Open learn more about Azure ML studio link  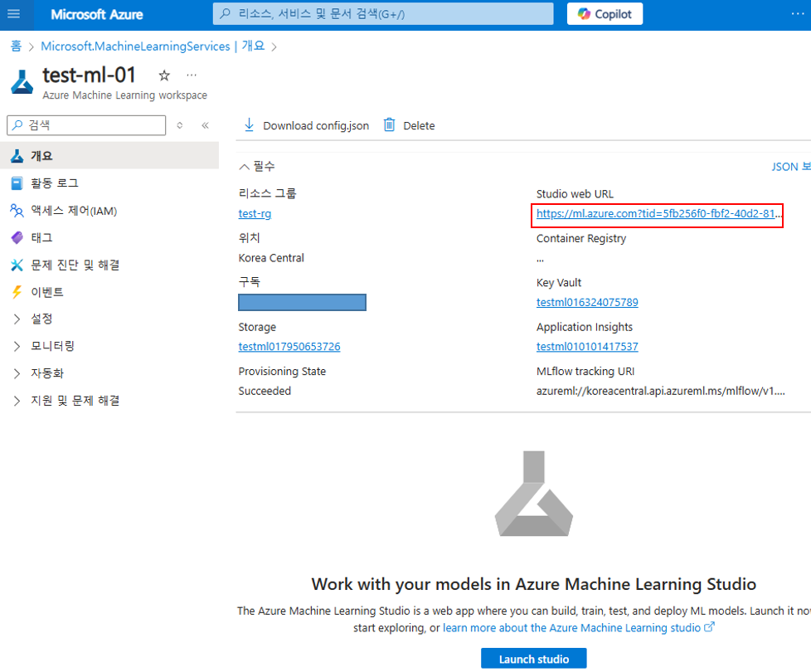(x=578, y=627)
